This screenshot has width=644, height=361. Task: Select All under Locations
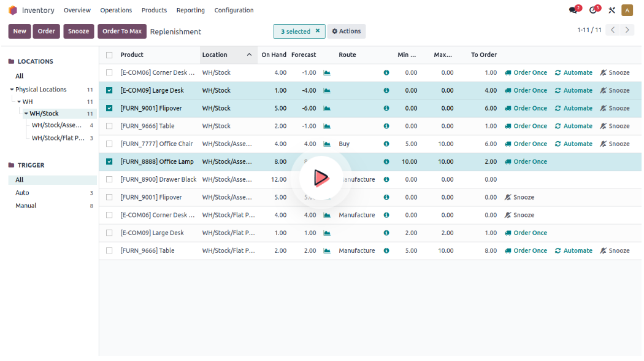19,76
